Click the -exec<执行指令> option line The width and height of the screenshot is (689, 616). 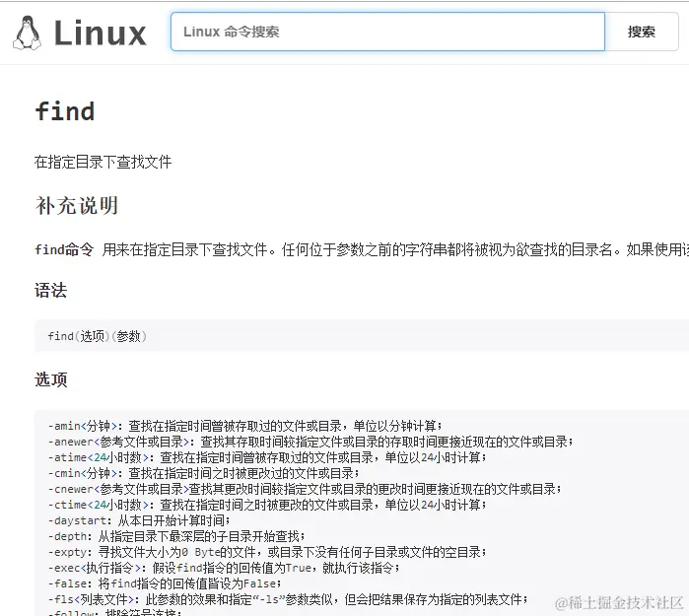click(x=224, y=568)
